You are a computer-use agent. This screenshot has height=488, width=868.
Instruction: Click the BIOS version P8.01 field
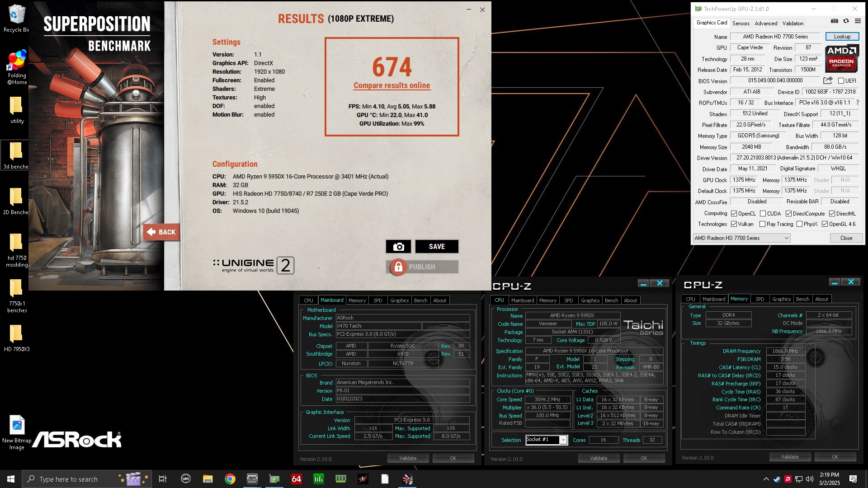402,391
